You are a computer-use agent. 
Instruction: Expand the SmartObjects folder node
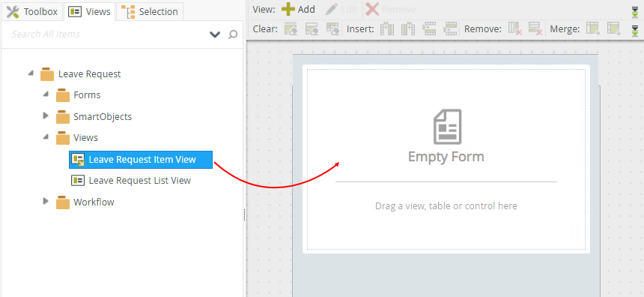coord(46,116)
